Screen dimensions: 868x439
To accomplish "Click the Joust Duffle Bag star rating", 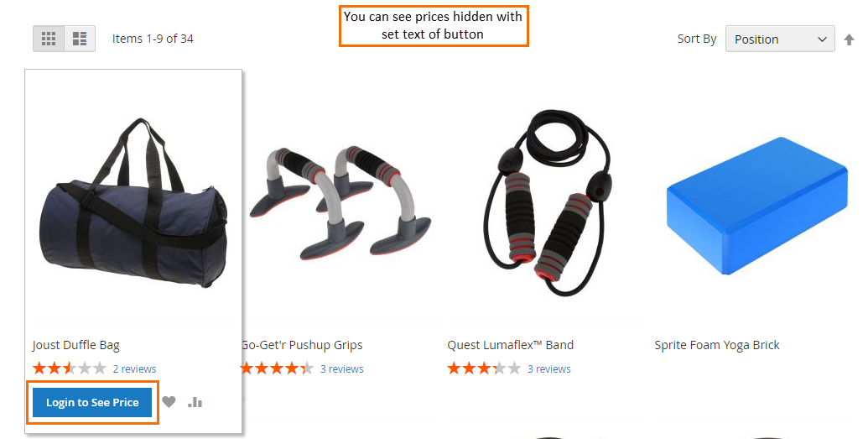I will coord(70,368).
